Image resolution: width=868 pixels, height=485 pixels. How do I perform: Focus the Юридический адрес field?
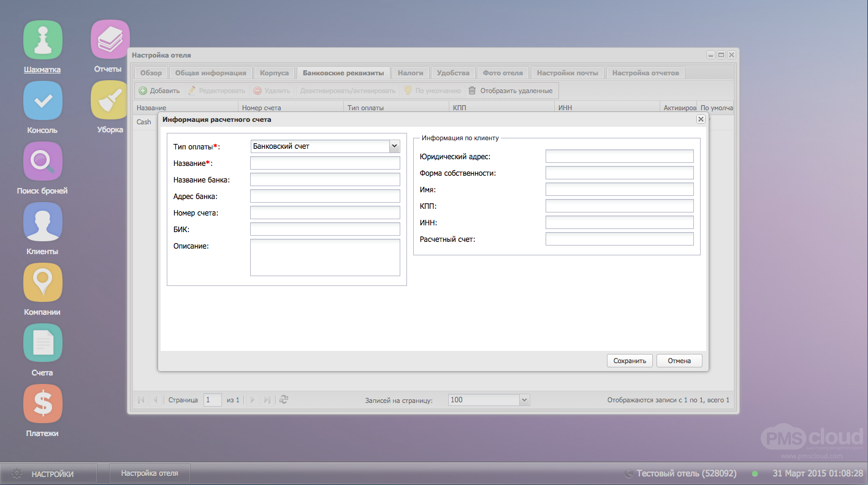[x=619, y=156]
